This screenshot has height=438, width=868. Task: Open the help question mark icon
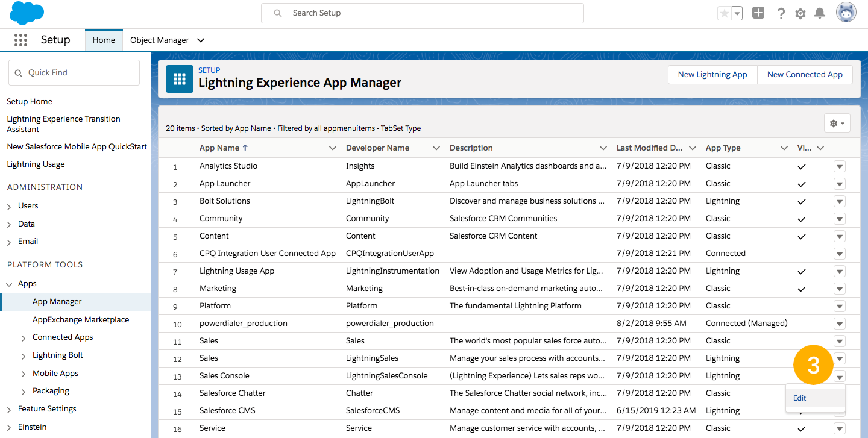[x=781, y=13]
